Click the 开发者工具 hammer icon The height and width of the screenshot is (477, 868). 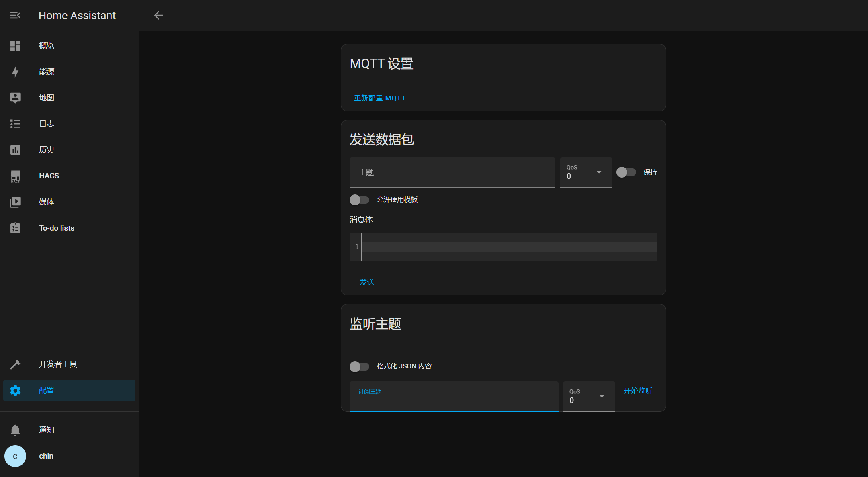point(15,364)
